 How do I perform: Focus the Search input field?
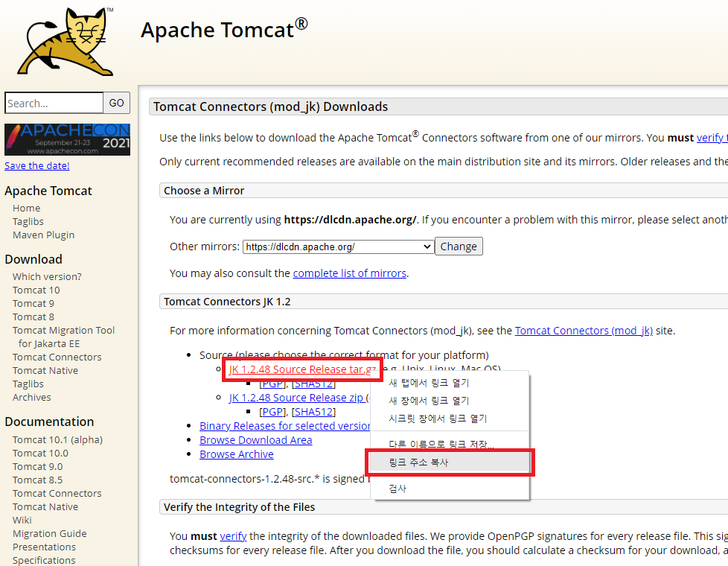(x=54, y=103)
